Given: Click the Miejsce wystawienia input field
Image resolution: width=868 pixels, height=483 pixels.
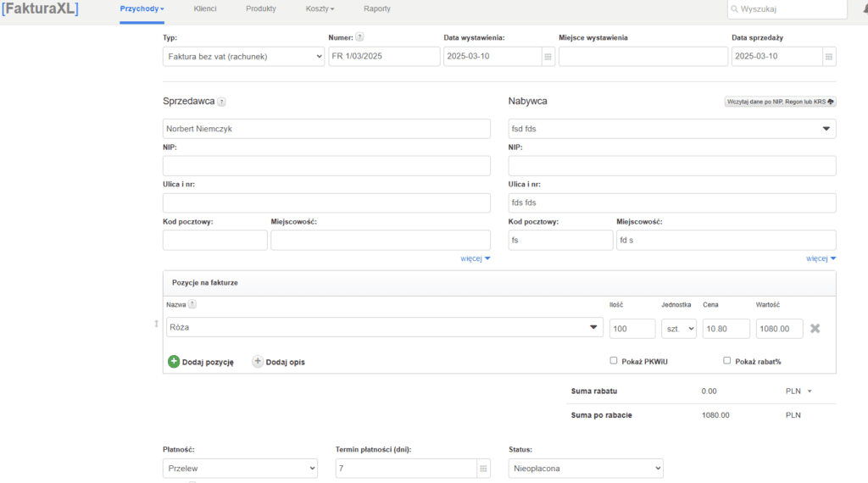Looking at the screenshot, I should point(643,57).
